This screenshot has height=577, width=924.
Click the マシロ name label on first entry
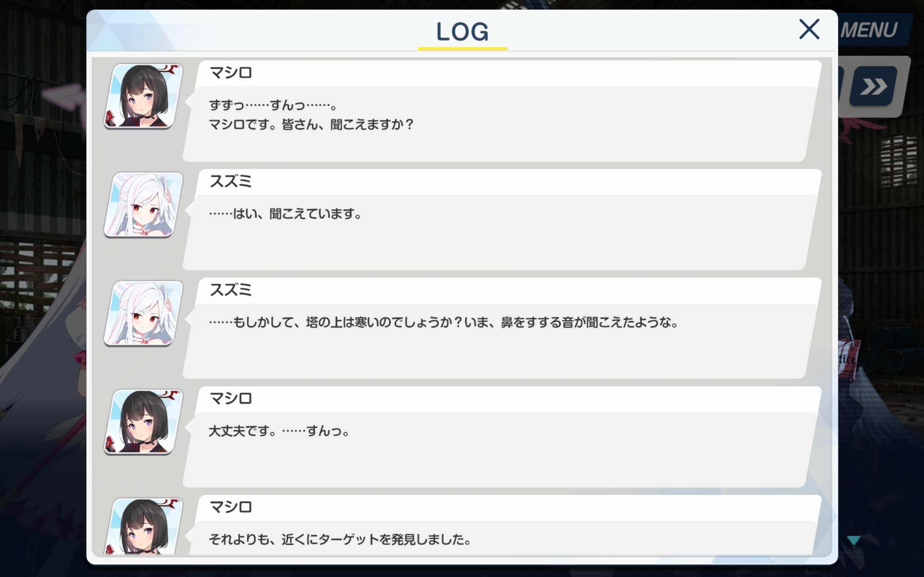[x=231, y=72]
